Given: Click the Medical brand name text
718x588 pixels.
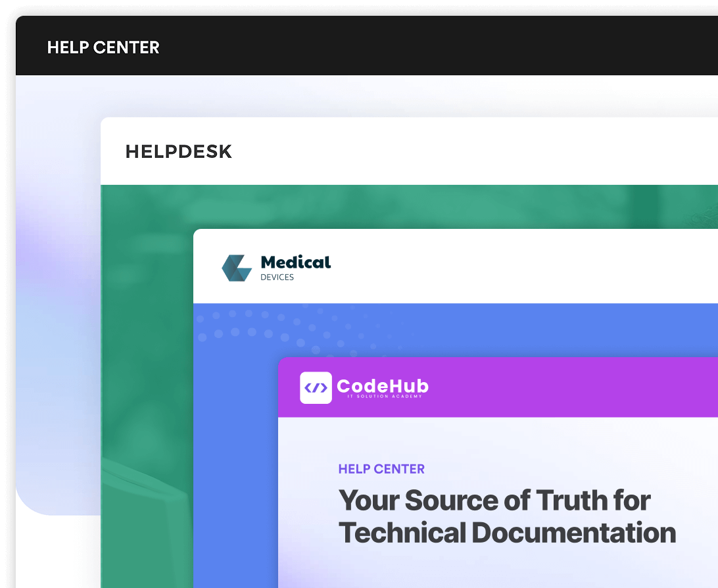Looking at the screenshot, I should (295, 262).
